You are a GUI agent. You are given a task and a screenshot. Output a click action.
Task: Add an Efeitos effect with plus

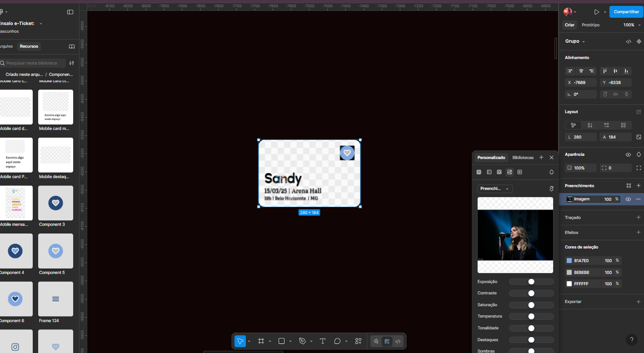tap(639, 233)
